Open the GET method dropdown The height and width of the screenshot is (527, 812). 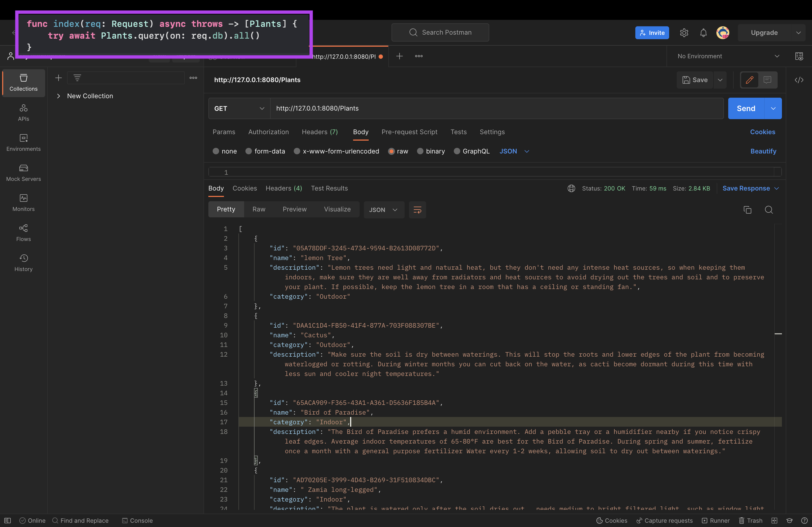(x=239, y=108)
